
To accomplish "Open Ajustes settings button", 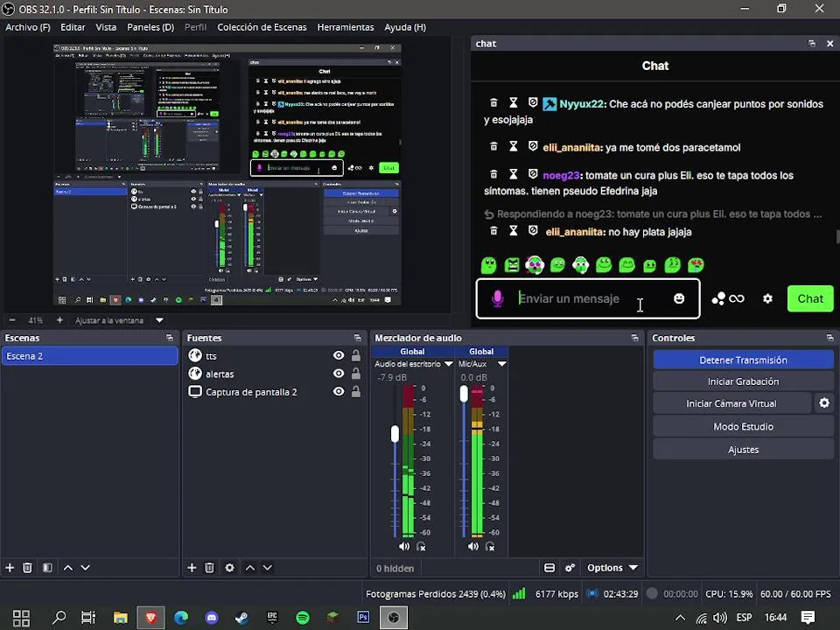I will (743, 450).
